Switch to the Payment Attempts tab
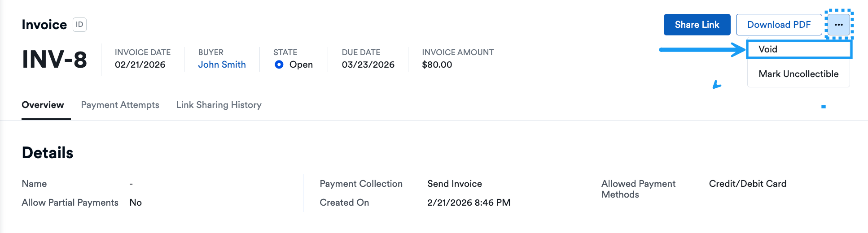 click(120, 105)
